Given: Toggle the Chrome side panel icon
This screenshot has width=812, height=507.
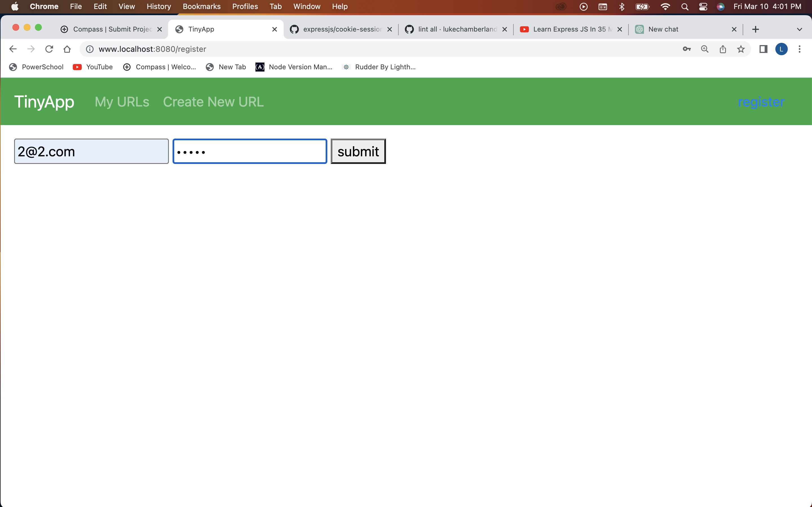Looking at the screenshot, I should (763, 49).
